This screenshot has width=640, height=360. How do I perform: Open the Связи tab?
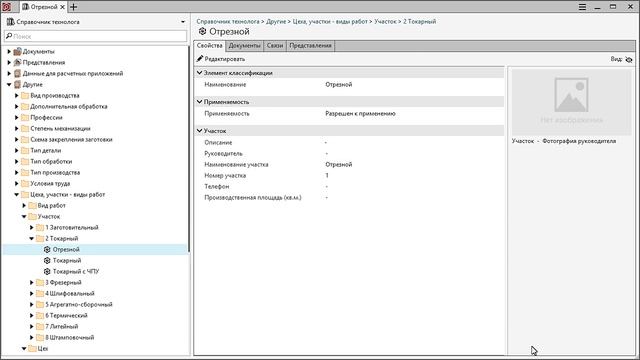click(x=275, y=46)
